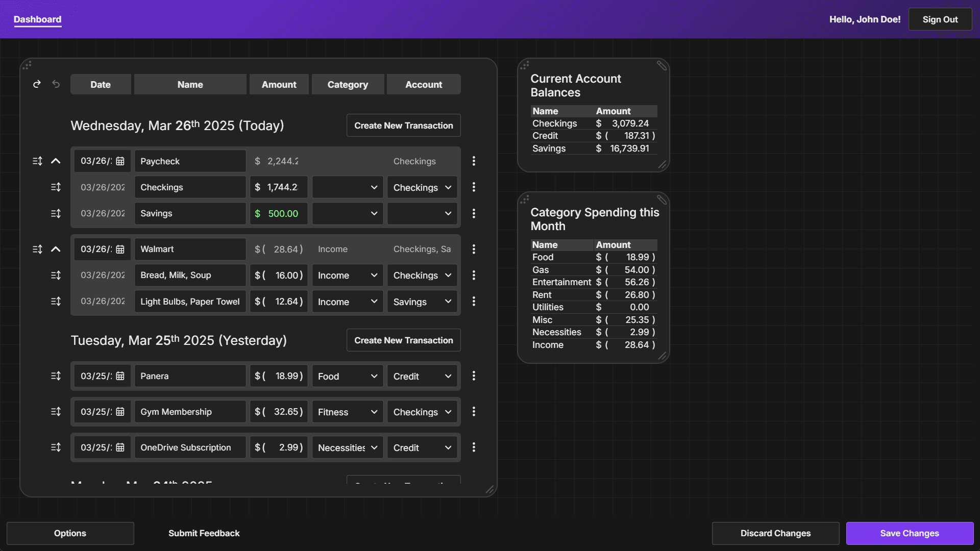
Task: Click the Sign Out button
Action: coord(940,19)
